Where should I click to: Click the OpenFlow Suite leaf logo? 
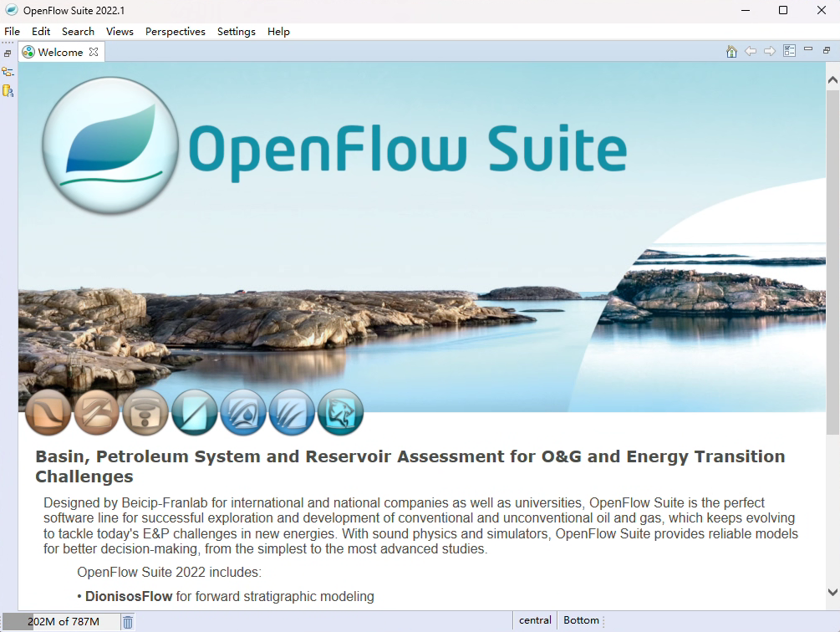[x=110, y=145]
